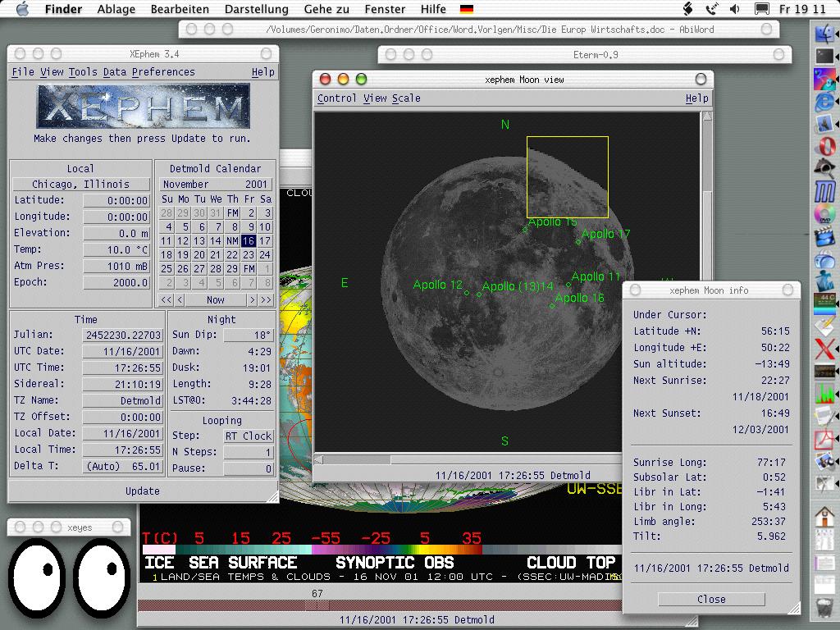The width and height of the screenshot is (840, 630).
Task: Click the German flag input menu
Action: pos(467,9)
